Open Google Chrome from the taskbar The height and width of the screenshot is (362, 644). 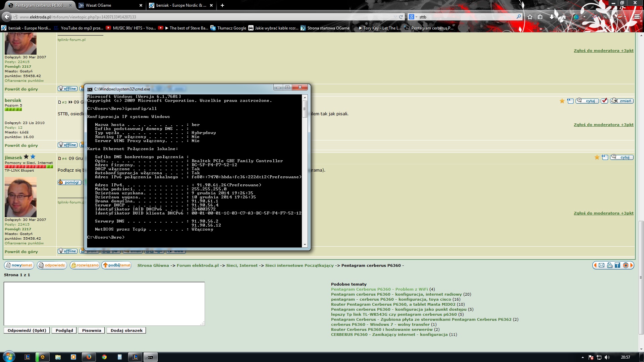pyautogui.click(x=104, y=357)
